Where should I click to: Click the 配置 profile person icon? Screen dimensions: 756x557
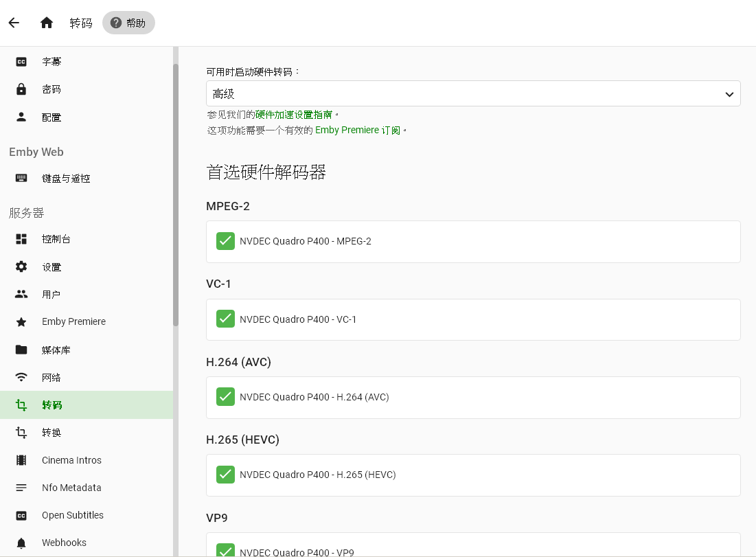21,117
